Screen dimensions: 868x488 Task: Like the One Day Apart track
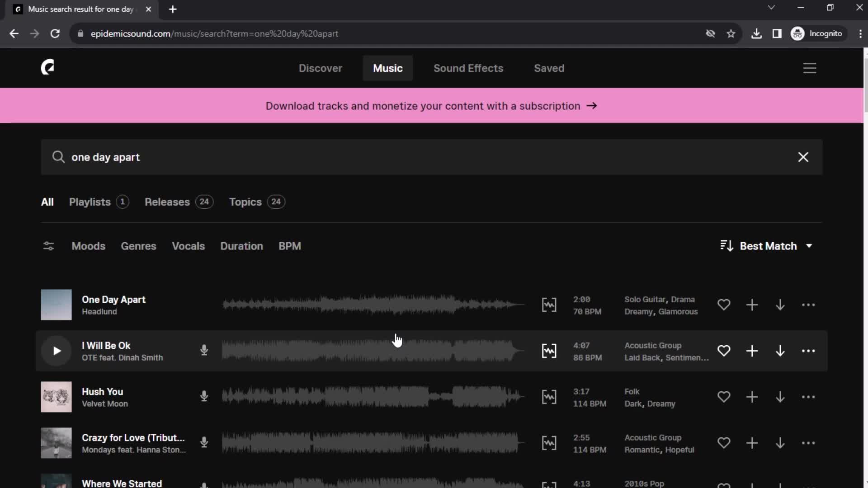(723, 305)
